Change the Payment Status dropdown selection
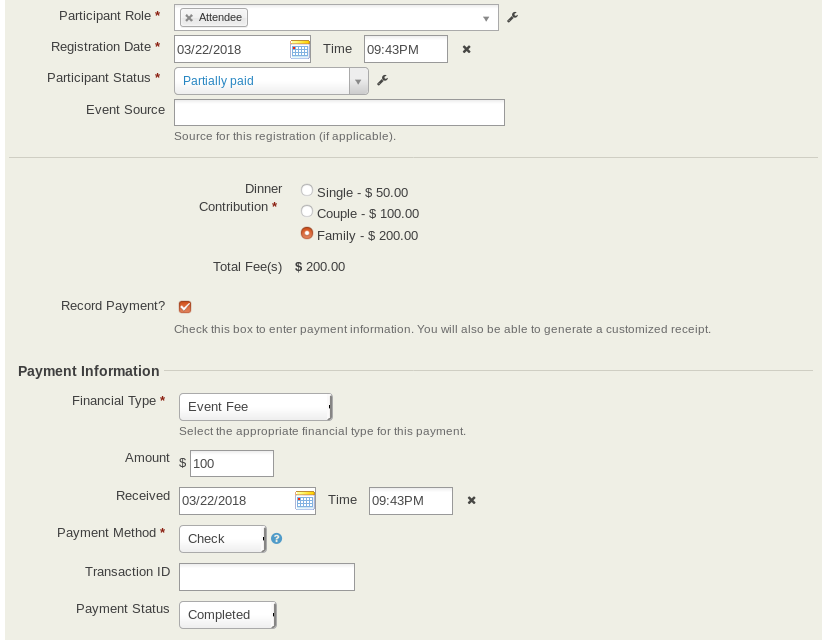The height and width of the screenshot is (640, 828). tap(226, 614)
